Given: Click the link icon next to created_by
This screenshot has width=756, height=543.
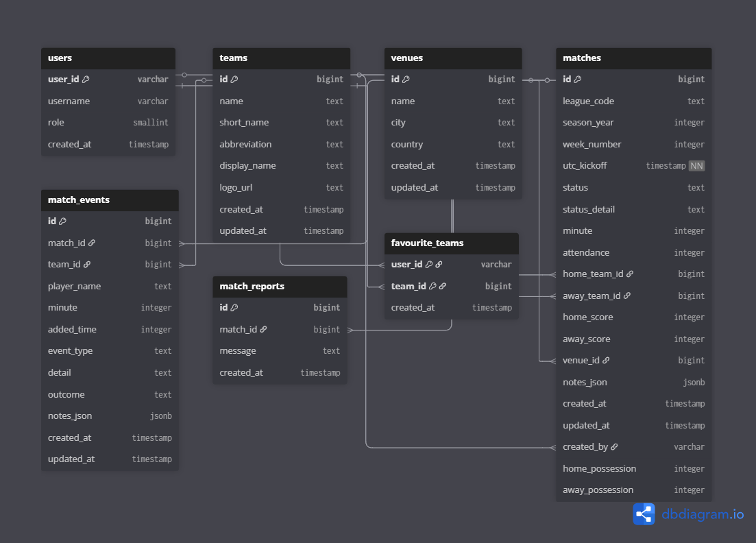Looking at the screenshot, I should [x=614, y=447].
